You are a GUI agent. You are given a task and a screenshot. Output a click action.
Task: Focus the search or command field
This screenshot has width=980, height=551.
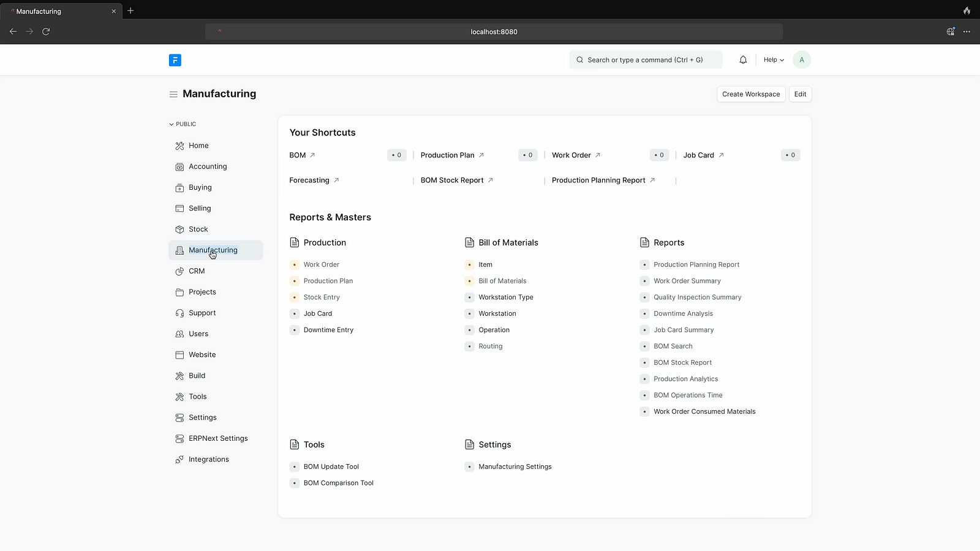coord(645,60)
